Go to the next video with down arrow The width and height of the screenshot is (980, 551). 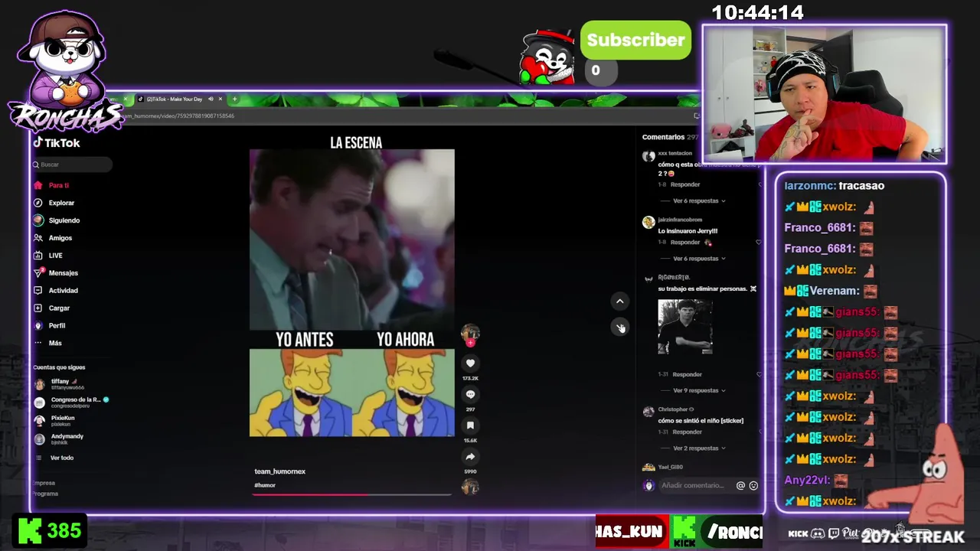tap(620, 328)
